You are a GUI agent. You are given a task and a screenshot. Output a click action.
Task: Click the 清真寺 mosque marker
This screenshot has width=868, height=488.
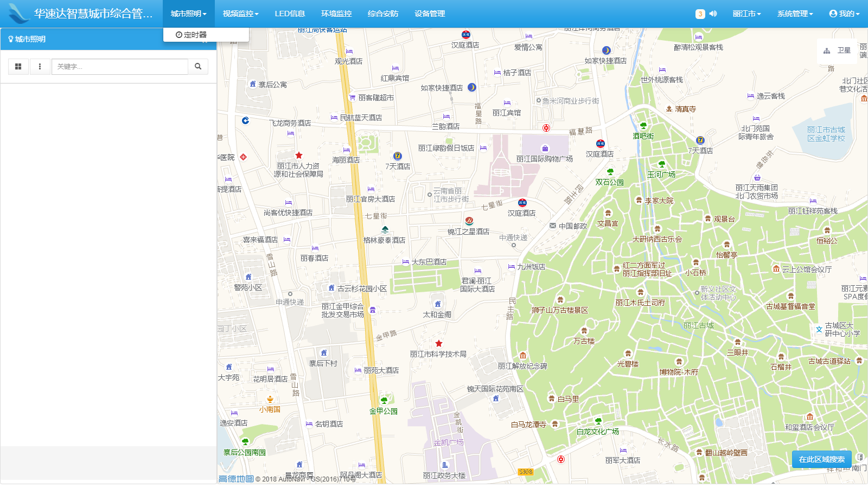pyautogui.click(x=669, y=109)
